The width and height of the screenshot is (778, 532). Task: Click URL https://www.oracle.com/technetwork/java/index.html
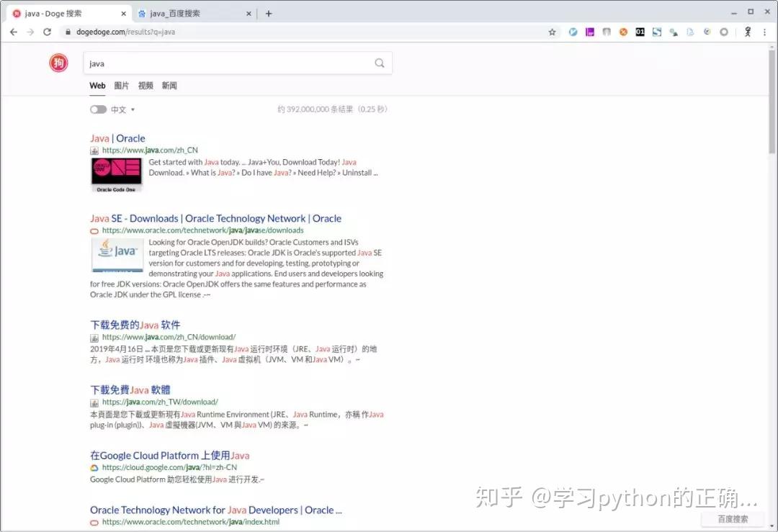click(x=190, y=522)
